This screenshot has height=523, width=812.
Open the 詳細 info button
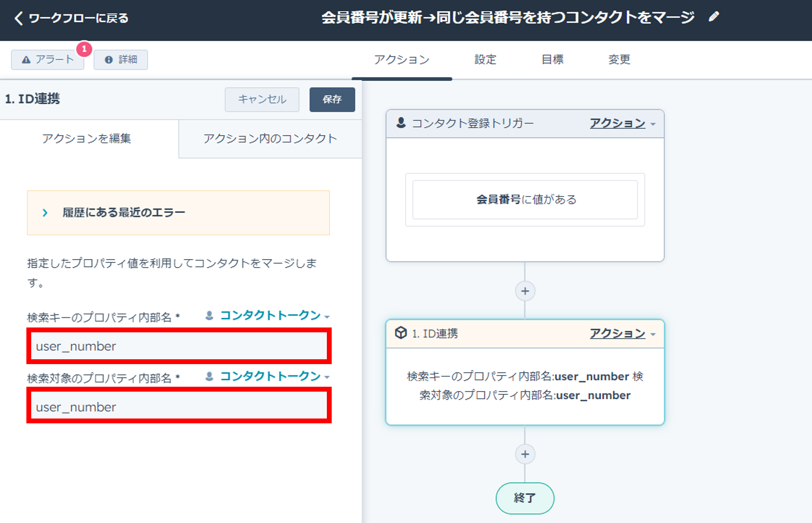pos(121,59)
